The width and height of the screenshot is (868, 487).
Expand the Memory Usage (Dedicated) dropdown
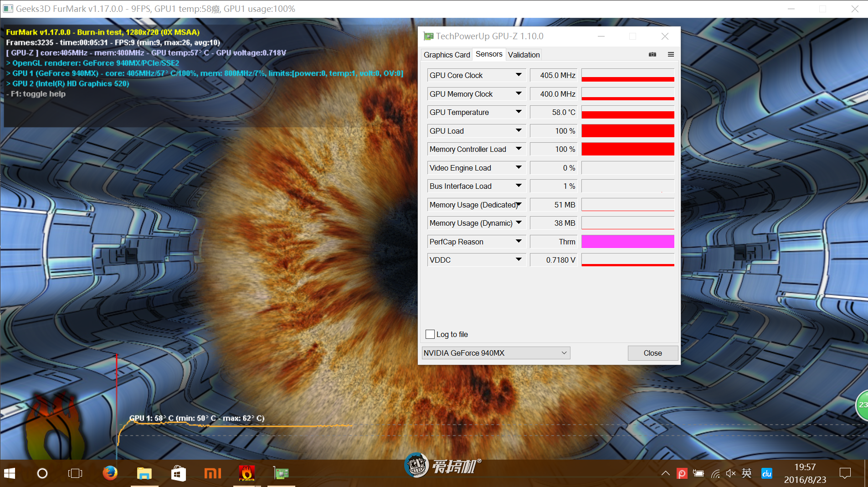point(519,205)
